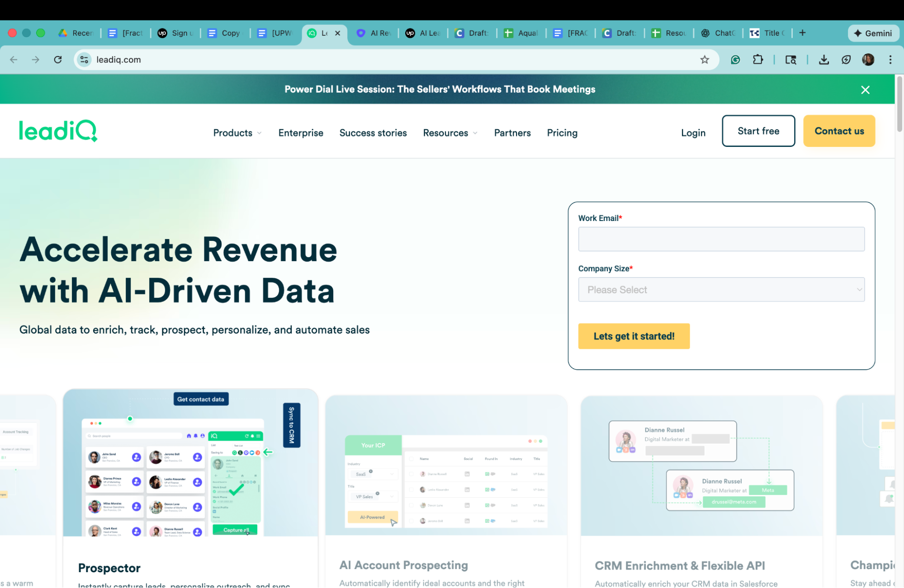Go to the Partners page

point(512,133)
